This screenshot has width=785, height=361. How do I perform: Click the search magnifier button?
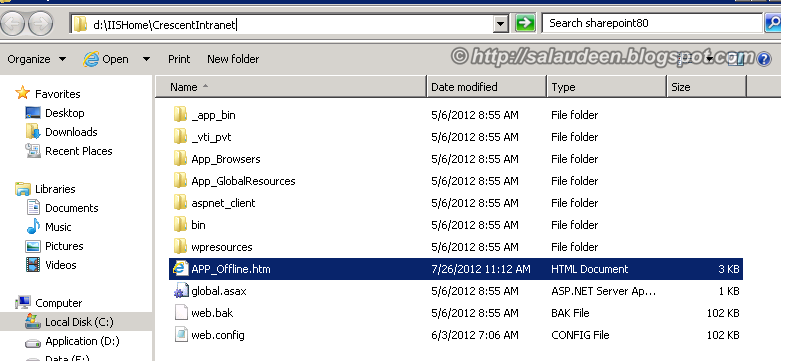(x=773, y=23)
